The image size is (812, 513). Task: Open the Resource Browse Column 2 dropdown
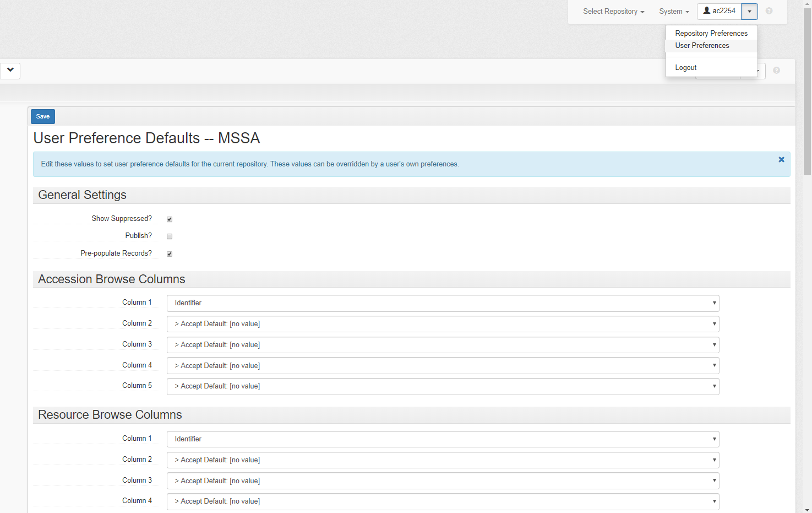pos(443,460)
